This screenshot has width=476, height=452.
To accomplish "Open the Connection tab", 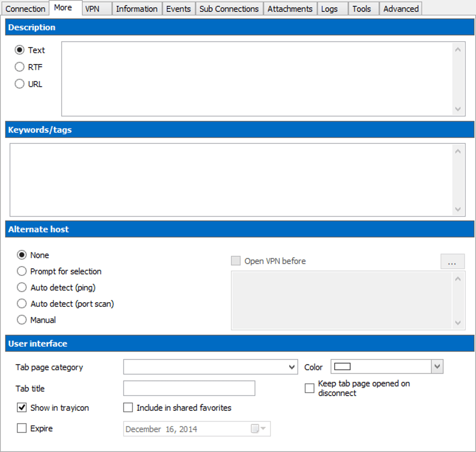I will [25, 8].
